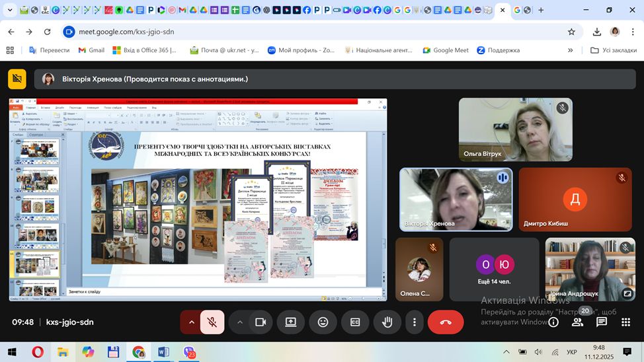Open the three-dot more options menu
This screenshot has height=362, width=644.
[x=415, y=322]
